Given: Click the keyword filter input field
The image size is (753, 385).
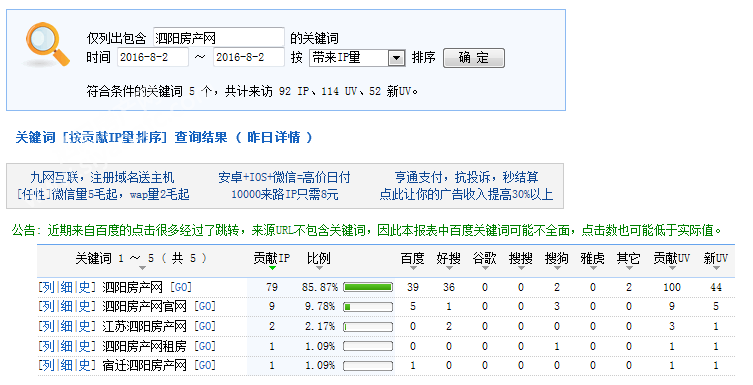Looking at the screenshot, I should point(219,37).
